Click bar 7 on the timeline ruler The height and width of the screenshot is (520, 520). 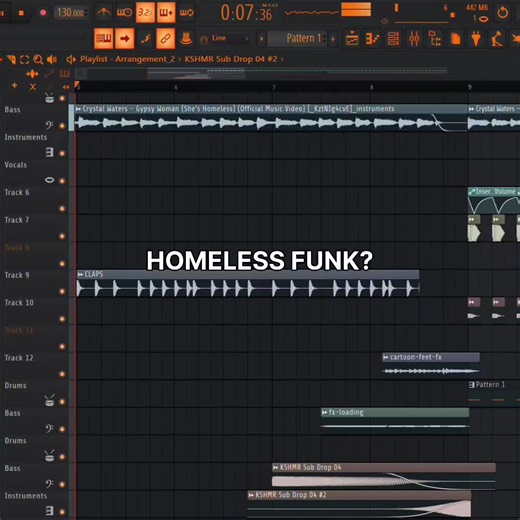[274, 87]
